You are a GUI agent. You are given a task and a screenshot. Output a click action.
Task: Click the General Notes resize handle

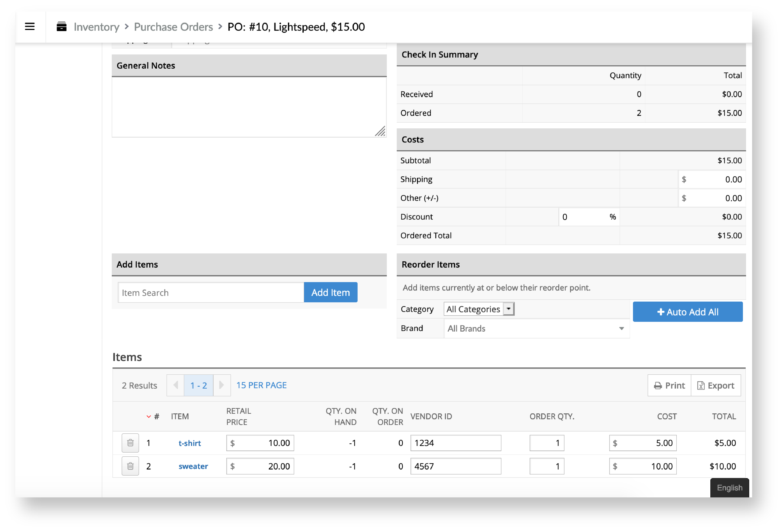[x=380, y=131]
